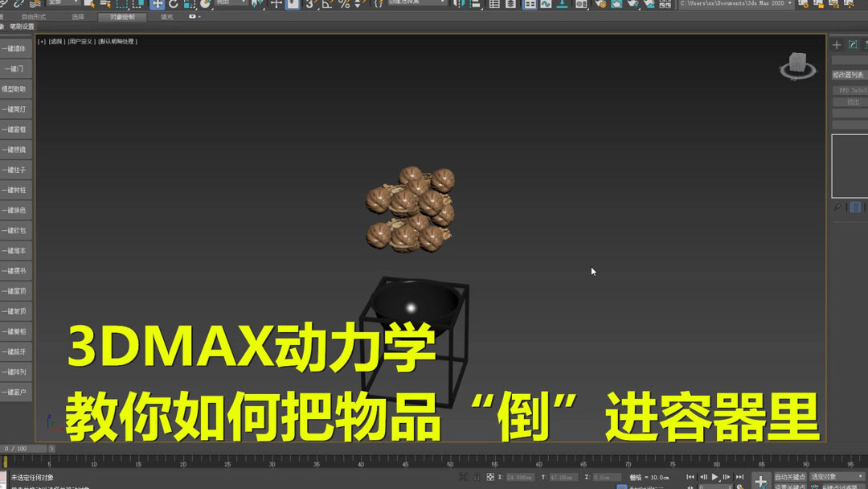Click the 一键墙体 button in the sidebar

click(15, 49)
